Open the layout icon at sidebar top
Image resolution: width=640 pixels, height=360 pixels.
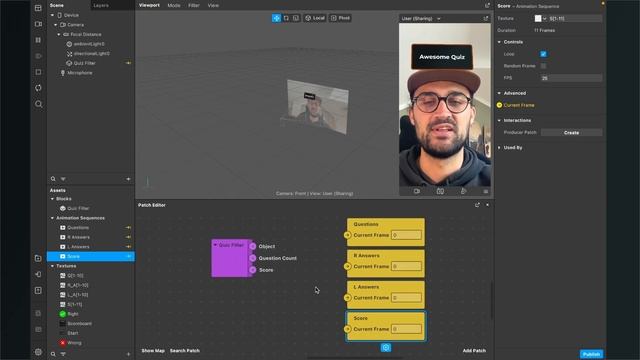click(38, 8)
